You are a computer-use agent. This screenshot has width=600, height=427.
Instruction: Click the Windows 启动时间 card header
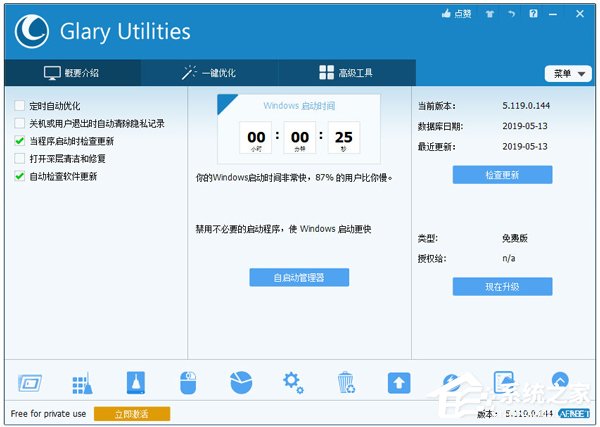tap(299, 106)
